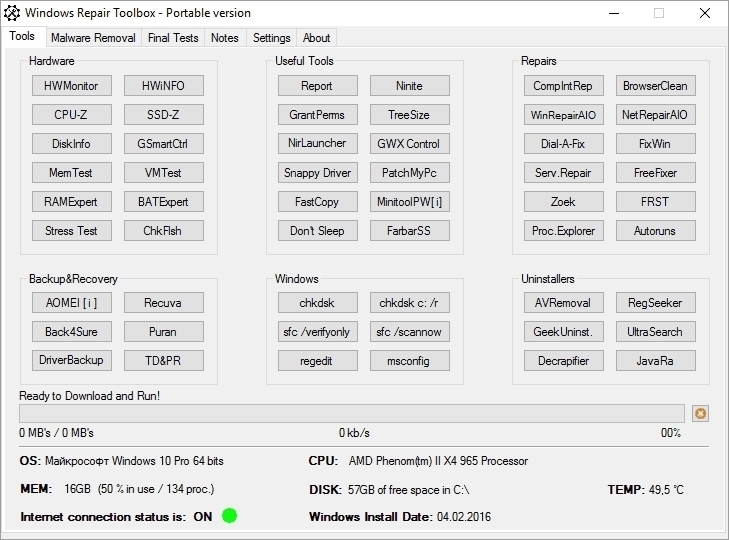Open the Notes tab
Screen dimensions: 729x540
(x=225, y=38)
